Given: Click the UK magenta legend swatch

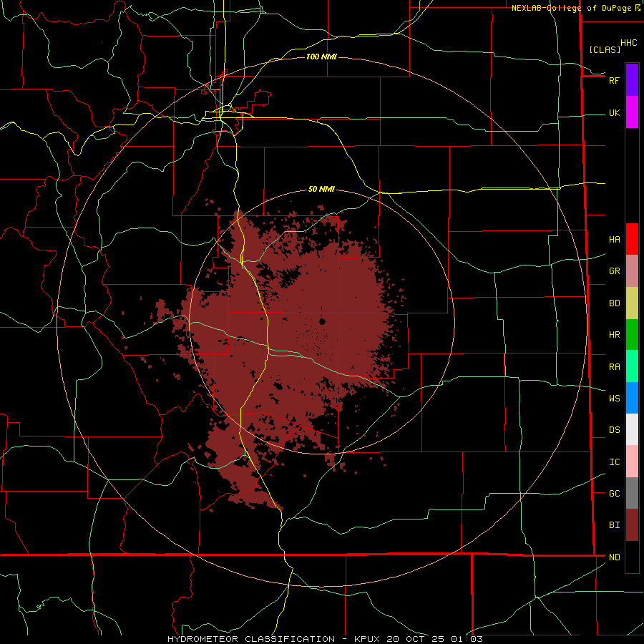Looking at the screenshot, I should coord(632,112).
